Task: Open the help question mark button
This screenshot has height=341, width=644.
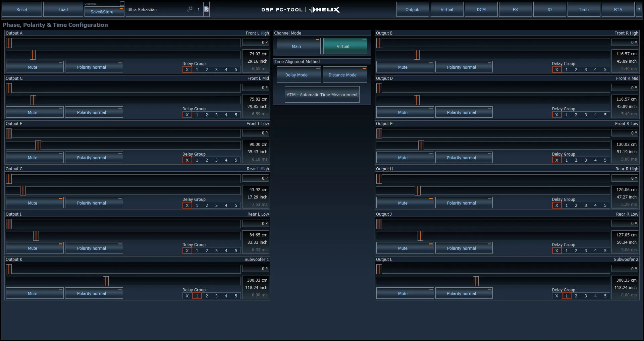Action: coord(639,10)
